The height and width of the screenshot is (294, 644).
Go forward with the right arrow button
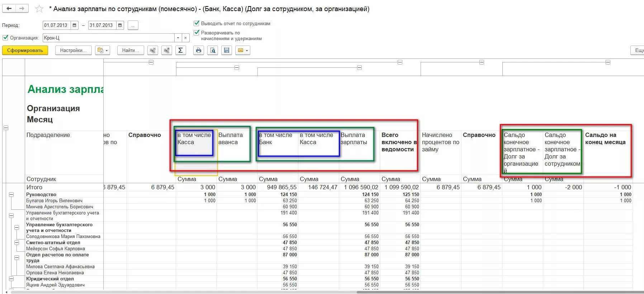[22, 8]
